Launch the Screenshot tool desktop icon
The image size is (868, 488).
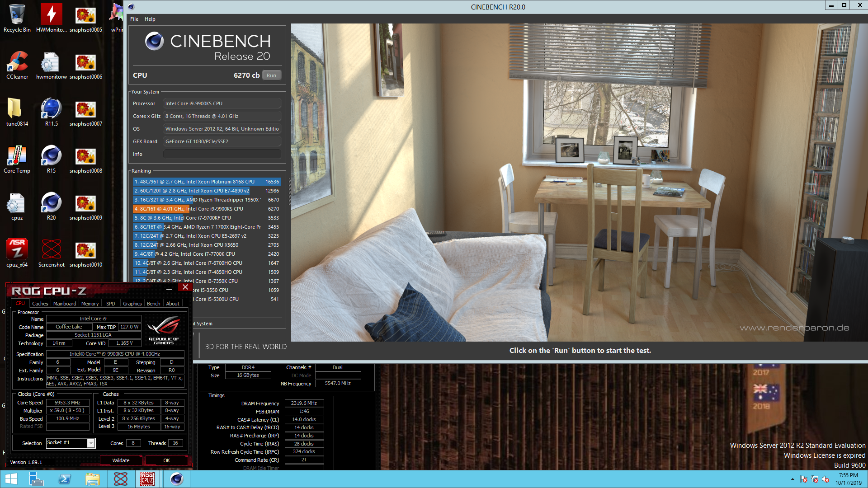[x=51, y=253]
